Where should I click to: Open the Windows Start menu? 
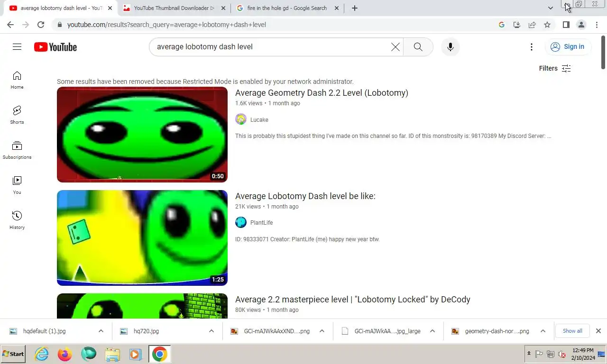coord(13,354)
